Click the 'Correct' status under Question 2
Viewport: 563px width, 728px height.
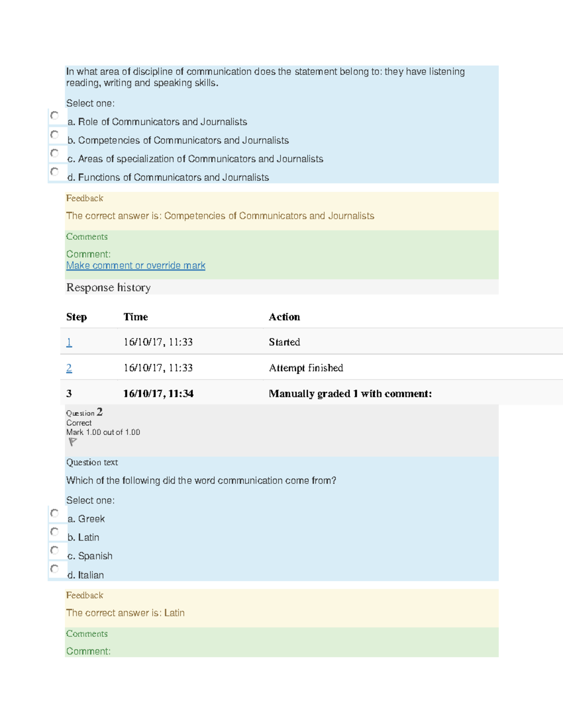[x=79, y=423]
